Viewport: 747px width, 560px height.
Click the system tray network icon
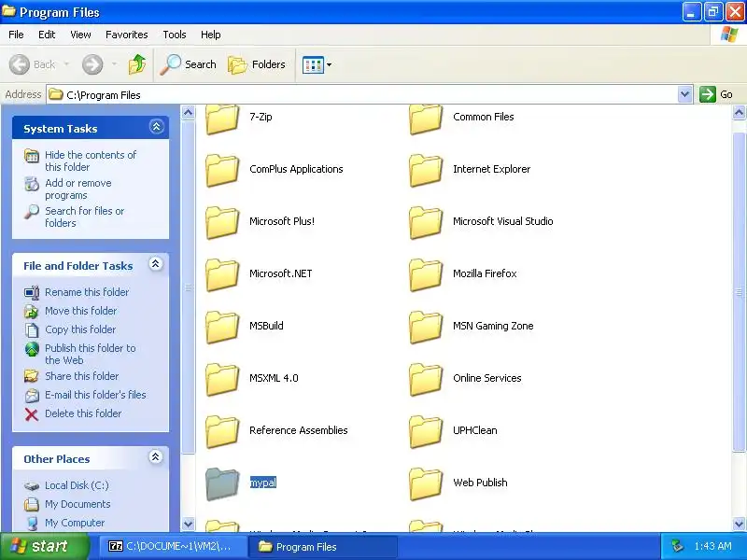(676, 546)
